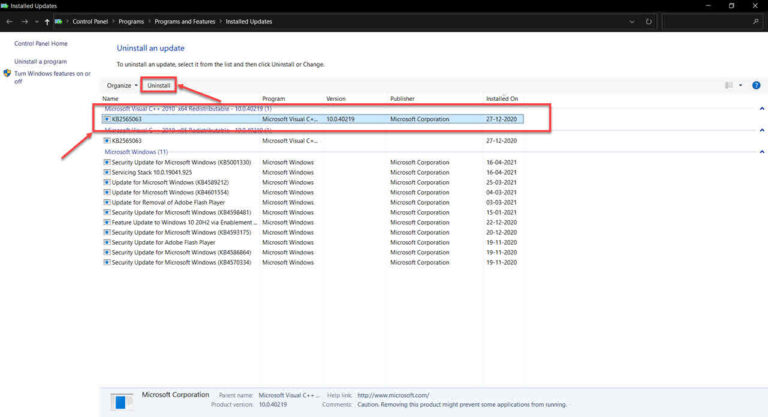This screenshot has width=768, height=417.
Task: Open the Programs breadcrumb
Action: click(x=131, y=22)
